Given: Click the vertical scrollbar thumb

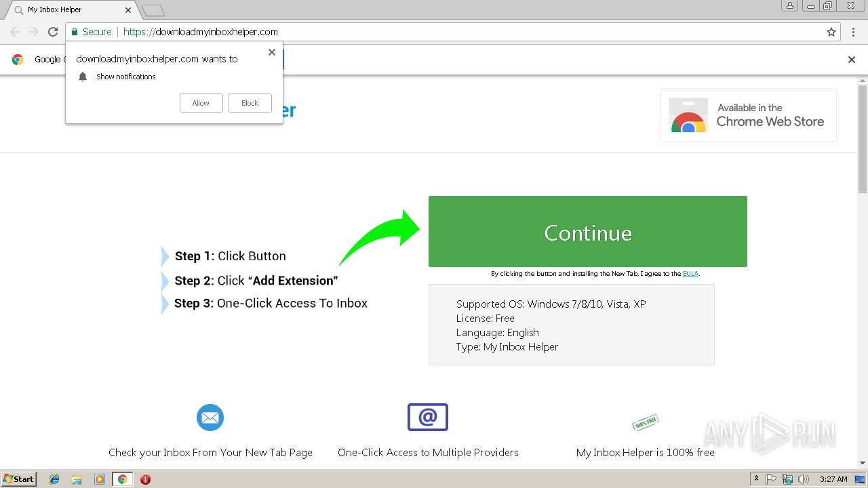Looking at the screenshot, I should coord(863,140).
